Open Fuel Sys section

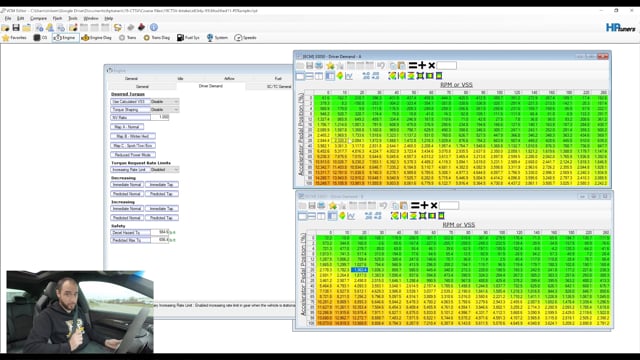[188, 38]
